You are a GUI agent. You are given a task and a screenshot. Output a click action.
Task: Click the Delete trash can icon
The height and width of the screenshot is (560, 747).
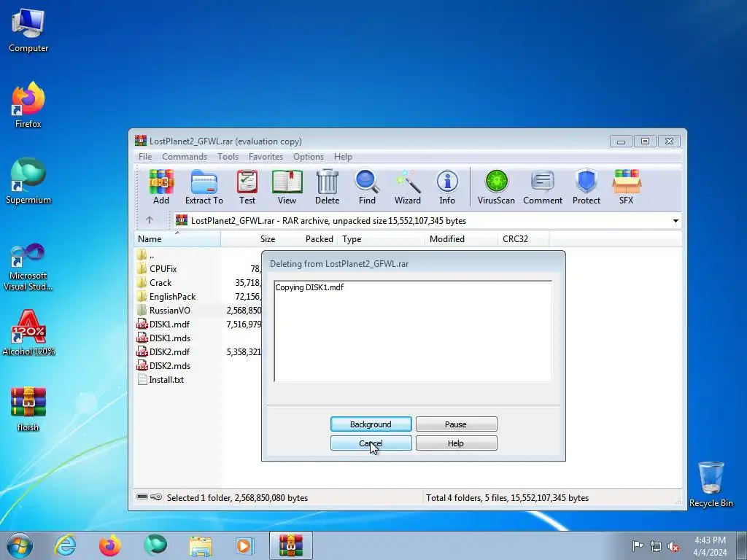328,187
